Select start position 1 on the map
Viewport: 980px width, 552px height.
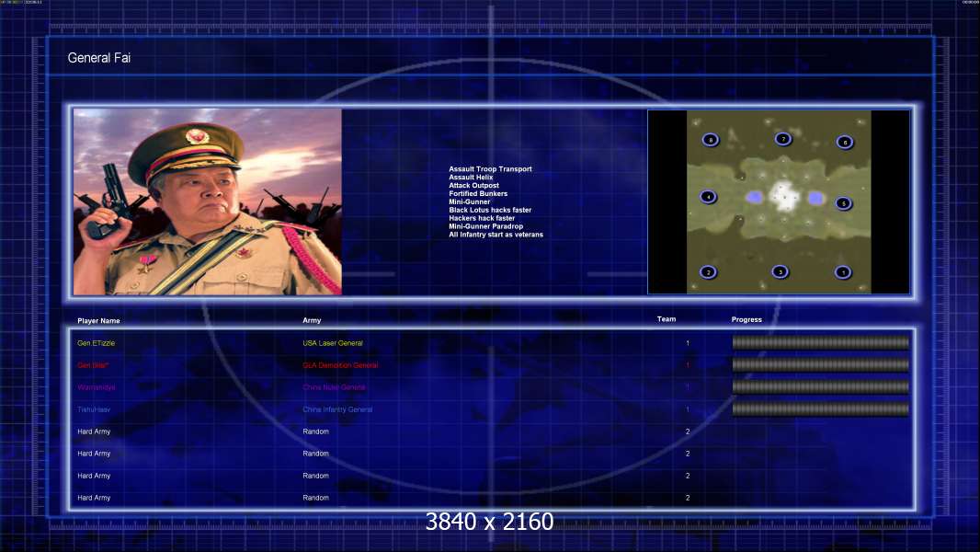pyautogui.click(x=842, y=272)
